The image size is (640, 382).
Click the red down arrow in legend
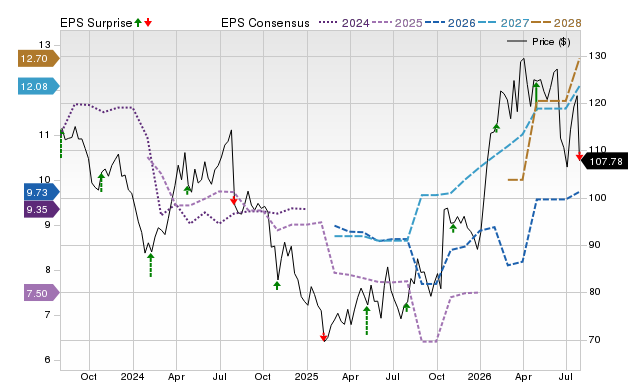[148, 22]
